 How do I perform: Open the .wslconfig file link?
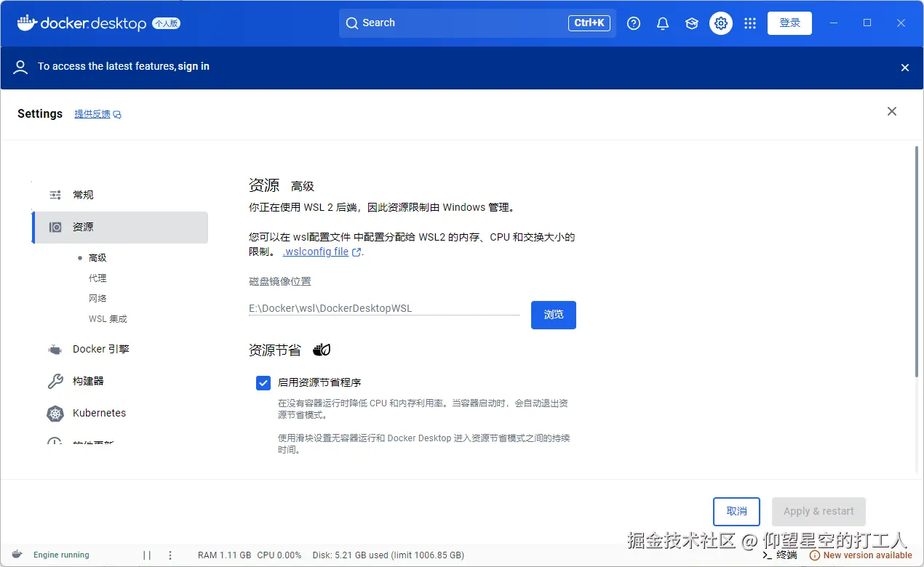[x=316, y=252]
